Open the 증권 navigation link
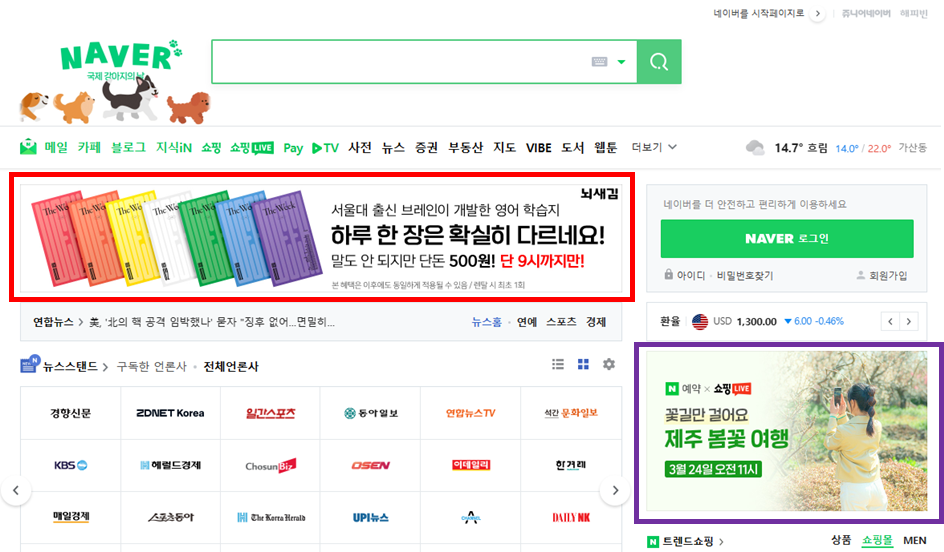944x552 pixels. pos(426,147)
